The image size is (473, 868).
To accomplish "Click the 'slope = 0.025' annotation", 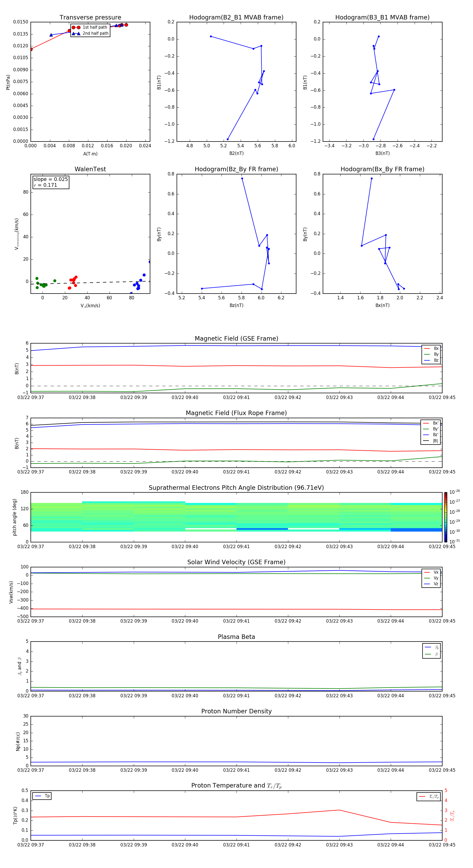I will point(50,179).
